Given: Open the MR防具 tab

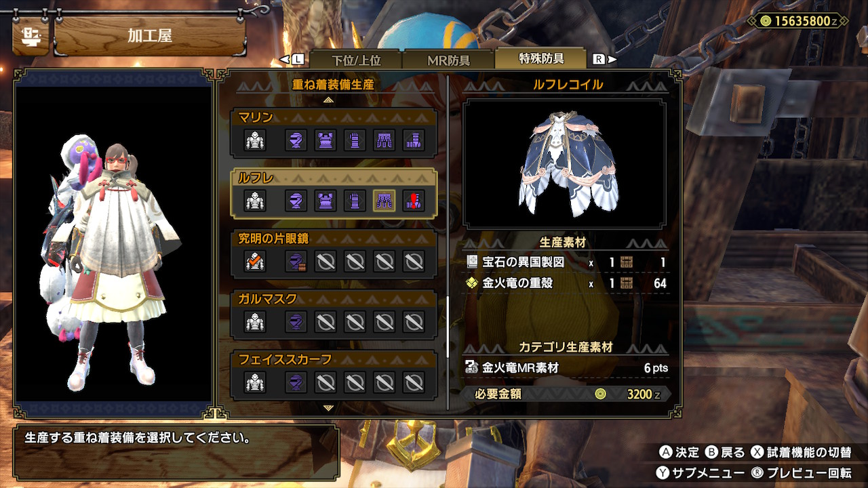Looking at the screenshot, I should click(449, 60).
